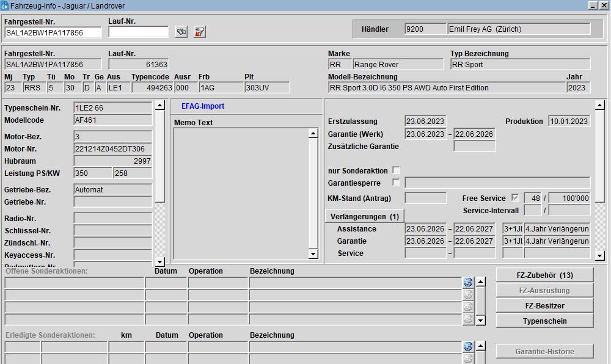Click the blue globe icon in Offene Sonderaktionen
The width and height of the screenshot is (611, 364).
[468, 282]
